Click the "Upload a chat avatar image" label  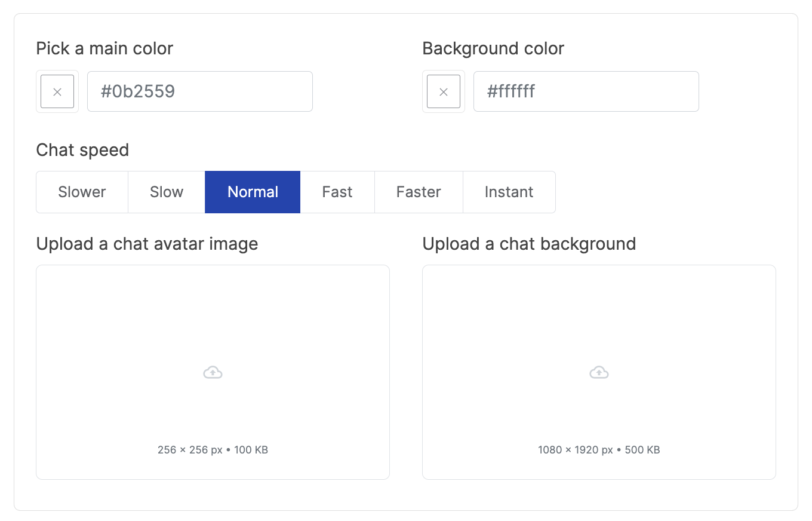147,244
